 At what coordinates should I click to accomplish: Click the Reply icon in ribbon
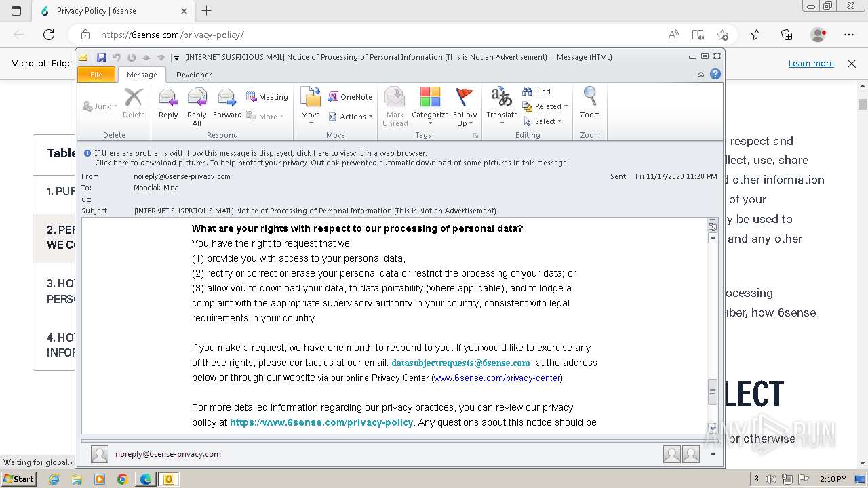(168, 104)
